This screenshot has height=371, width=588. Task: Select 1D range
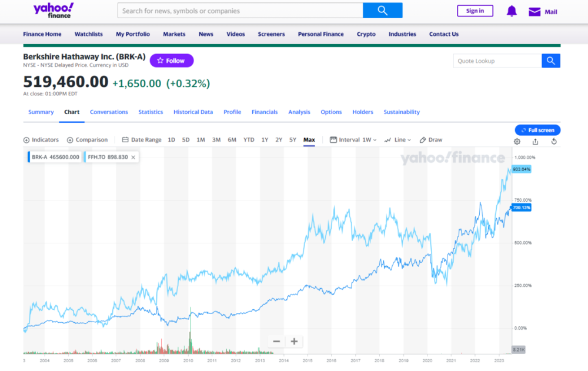point(171,139)
